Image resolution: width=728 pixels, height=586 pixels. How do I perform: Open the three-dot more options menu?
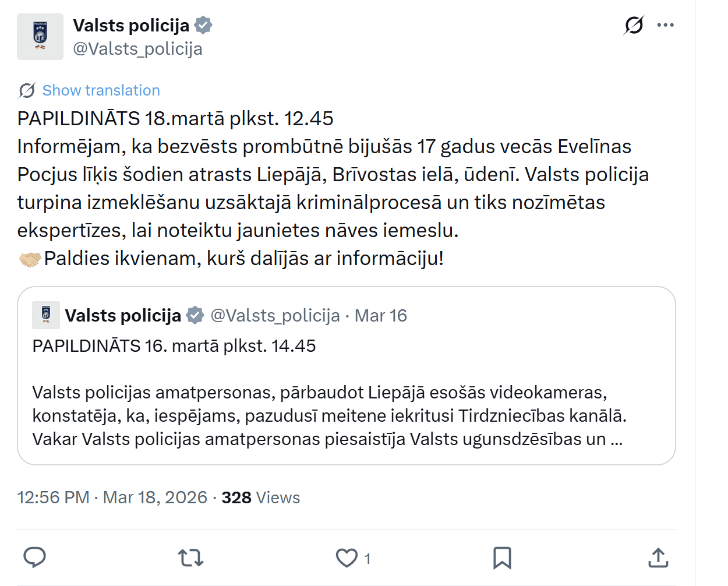[665, 25]
